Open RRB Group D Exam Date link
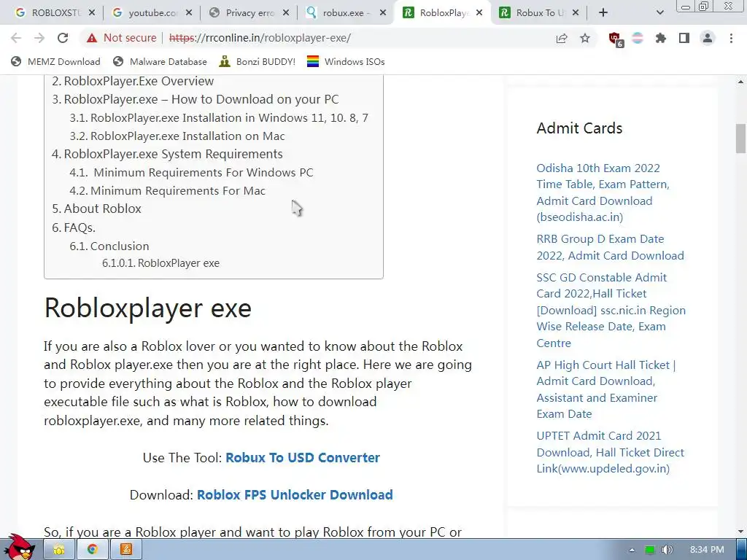747x560 pixels. coord(611,247)
